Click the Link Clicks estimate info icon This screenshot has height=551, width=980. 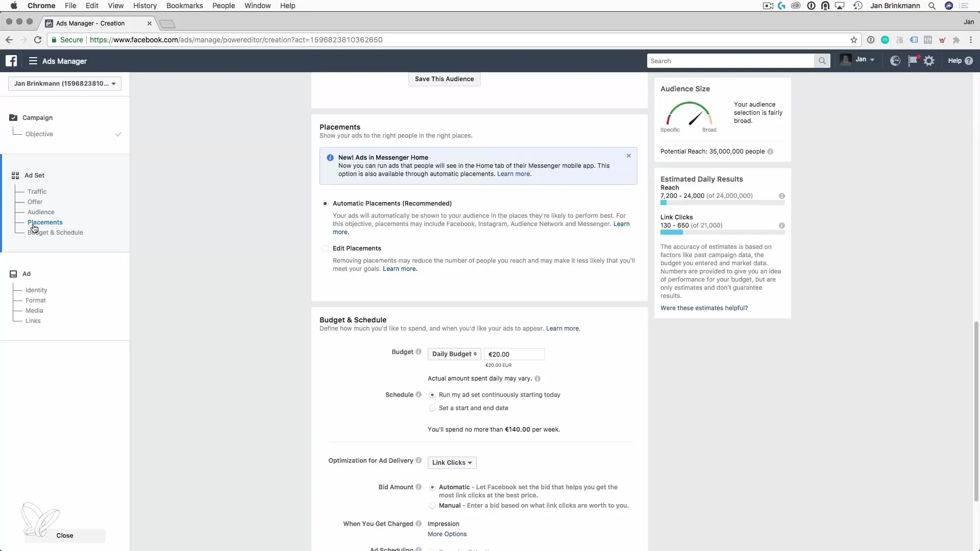tap(781, 226)
